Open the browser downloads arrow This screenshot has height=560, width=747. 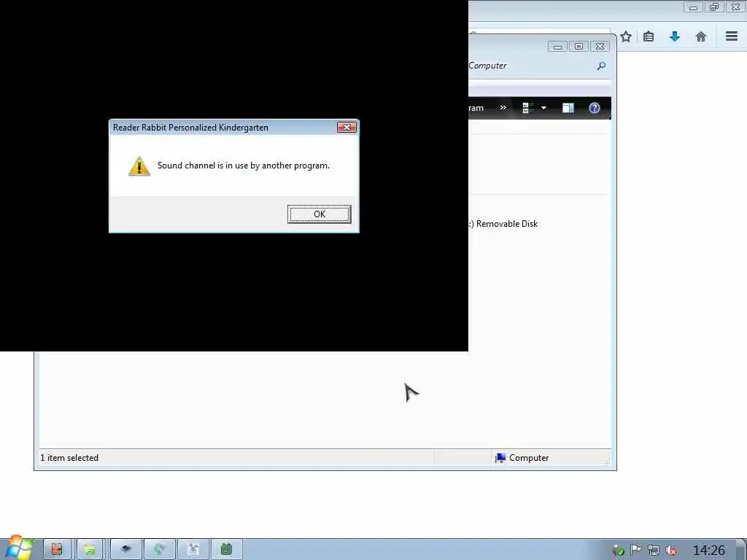pyautogui.click(x=675, y=36)
